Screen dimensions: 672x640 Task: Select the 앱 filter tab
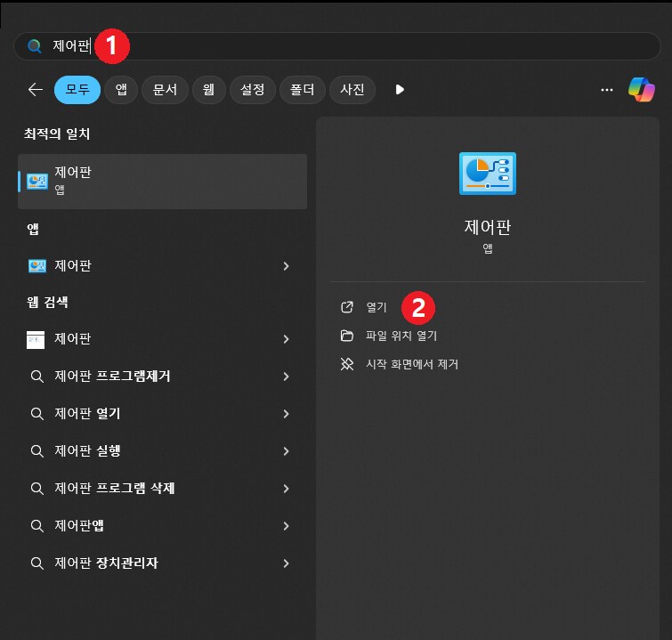tap(121, 90)
